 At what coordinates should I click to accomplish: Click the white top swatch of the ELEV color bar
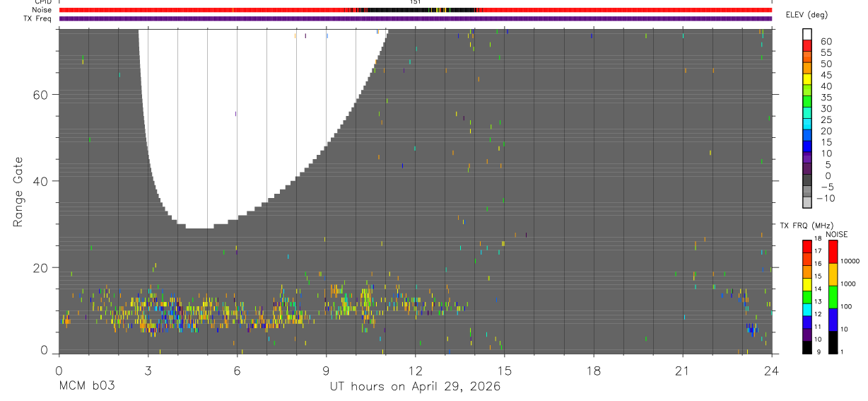[x=807, y=35]
